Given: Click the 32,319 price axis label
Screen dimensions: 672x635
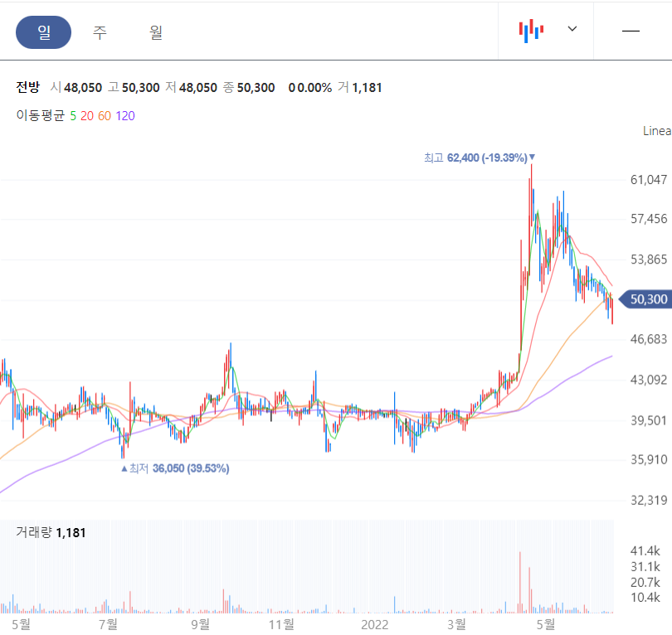Looking at the screenshot, I should tap(649, 501).
